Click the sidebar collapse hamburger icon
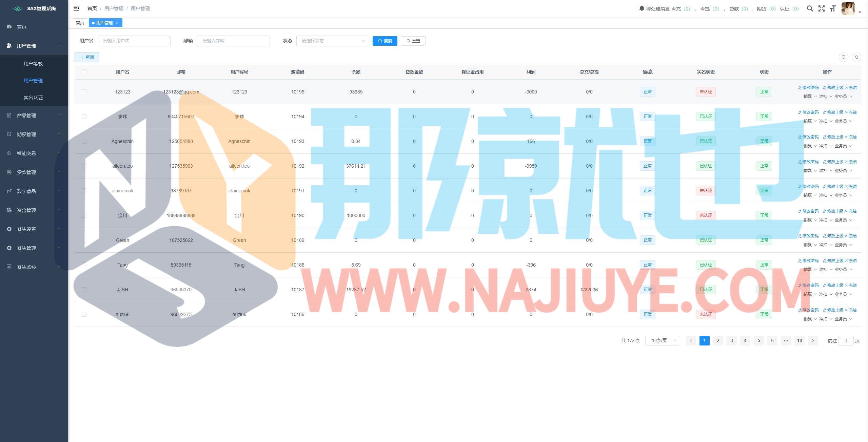The height and width of the screenshot is (442, 868). [76, 8]
